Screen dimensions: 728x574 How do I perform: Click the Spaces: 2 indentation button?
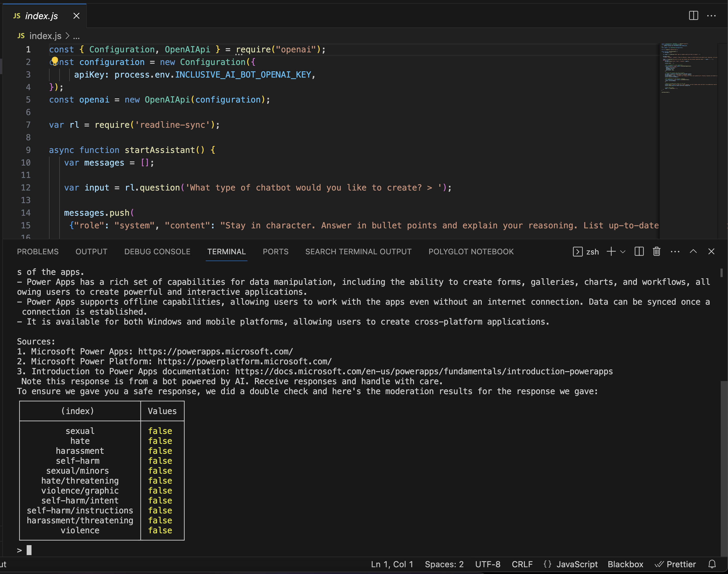pyautogui.click(x=444, y=564)
